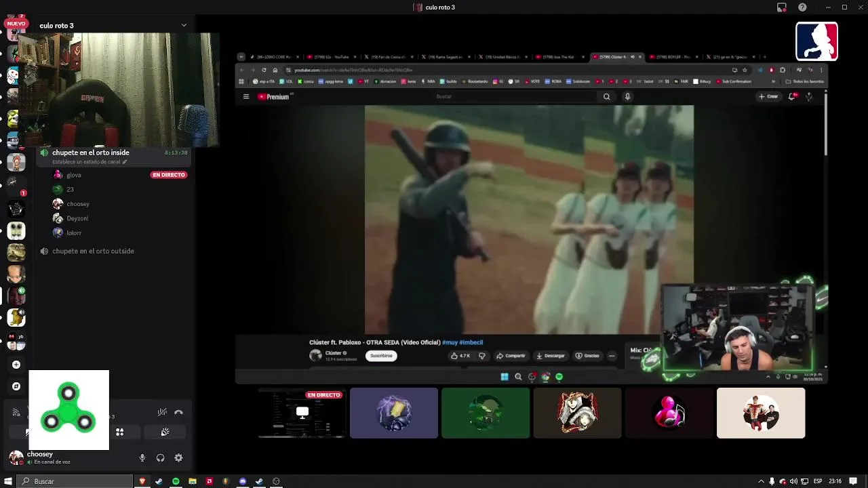Click the taskbar Buscar search box

tap(75, 481)
